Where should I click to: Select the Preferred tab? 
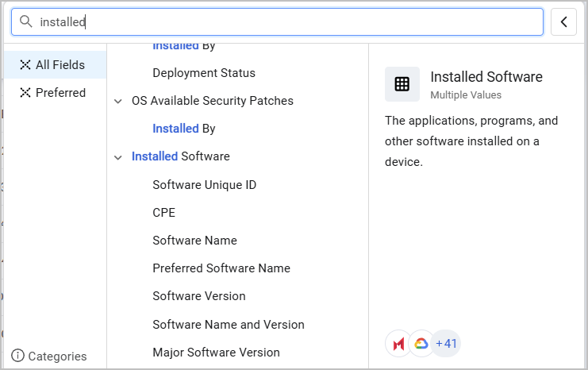(x=56, y=92)
